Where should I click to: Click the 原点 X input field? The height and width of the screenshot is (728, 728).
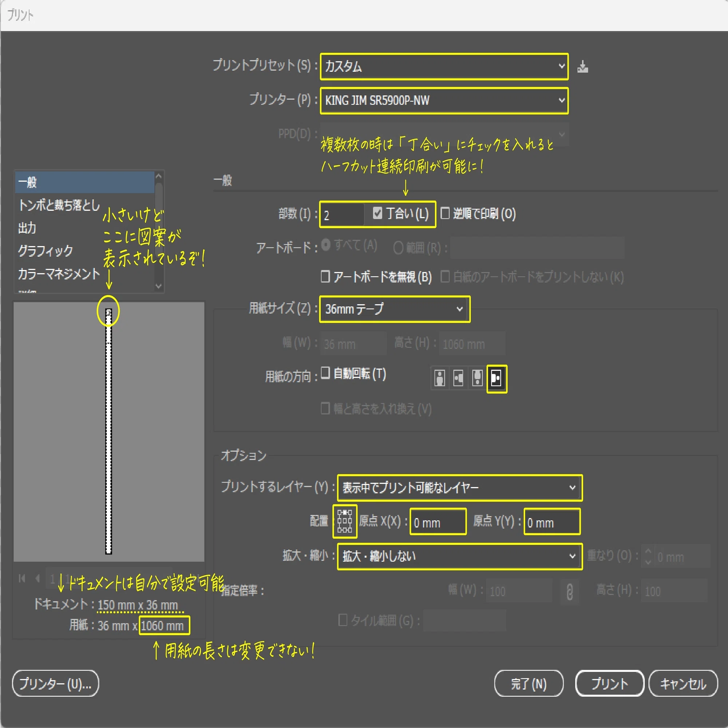tap(438, 522)
